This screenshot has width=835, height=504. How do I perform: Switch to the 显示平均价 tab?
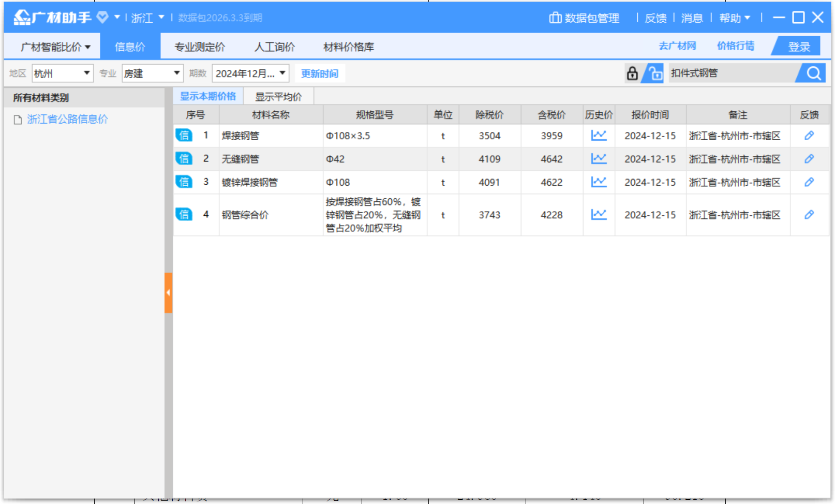click(x=279, y=96)
